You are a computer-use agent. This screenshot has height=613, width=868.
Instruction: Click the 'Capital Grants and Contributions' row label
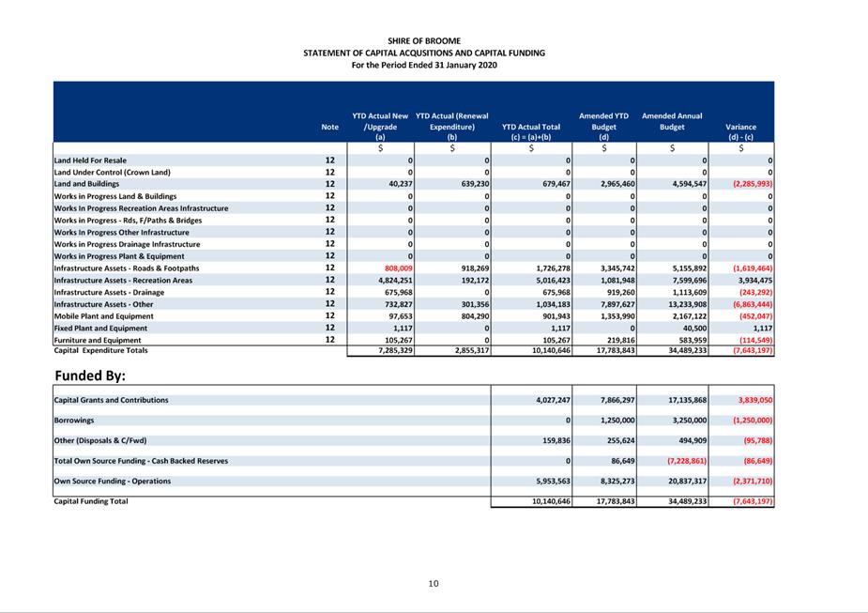tap(112, 400)
